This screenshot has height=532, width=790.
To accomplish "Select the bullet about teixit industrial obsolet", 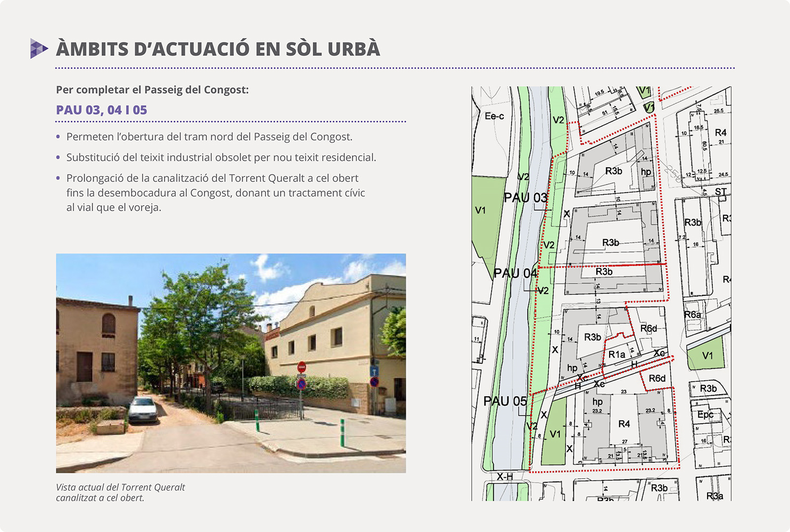I will (221, 157).
